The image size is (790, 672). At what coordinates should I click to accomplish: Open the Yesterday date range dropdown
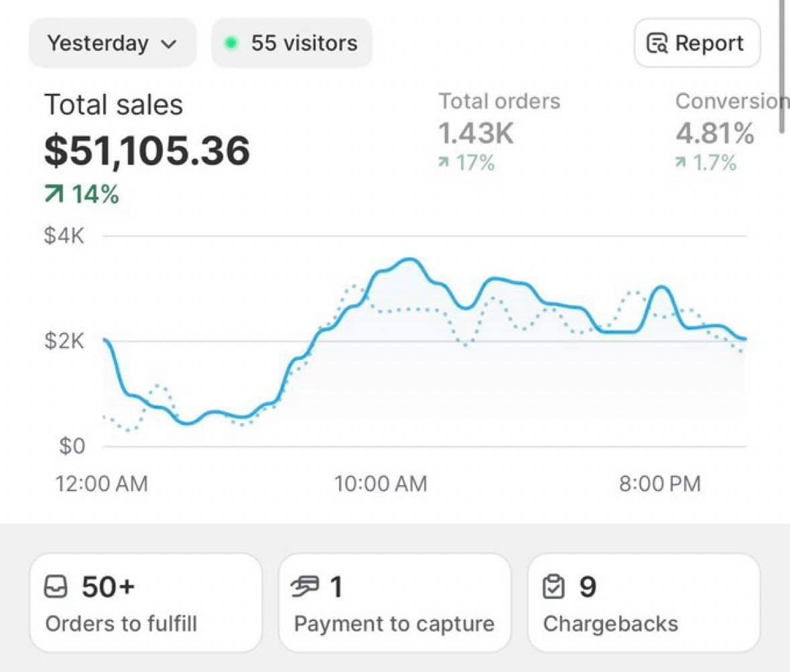(x=111, y=44)
